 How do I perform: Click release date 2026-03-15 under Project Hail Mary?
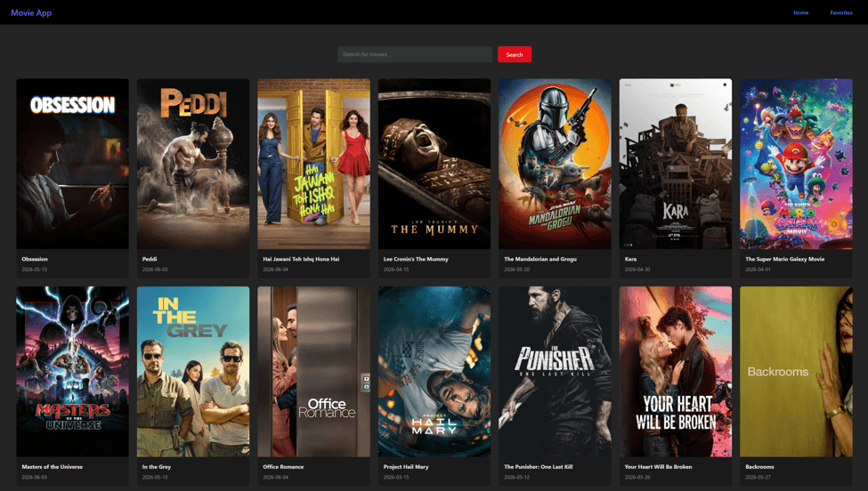396,477
